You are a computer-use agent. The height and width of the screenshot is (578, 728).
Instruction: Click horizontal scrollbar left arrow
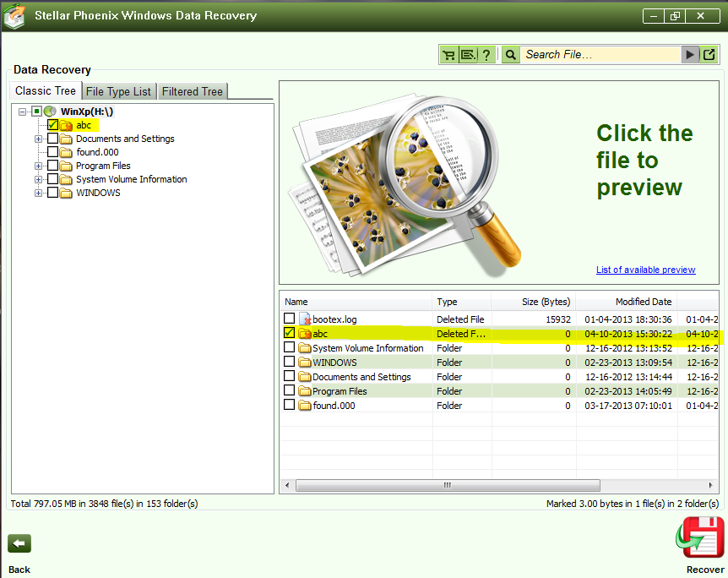[287, 486]
